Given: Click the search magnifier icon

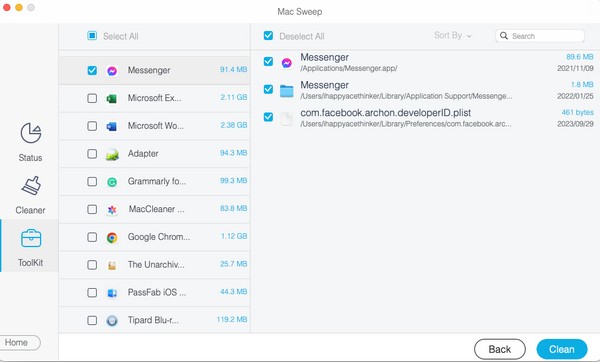Looking at the screenshot, I should [x=504, y=36].
